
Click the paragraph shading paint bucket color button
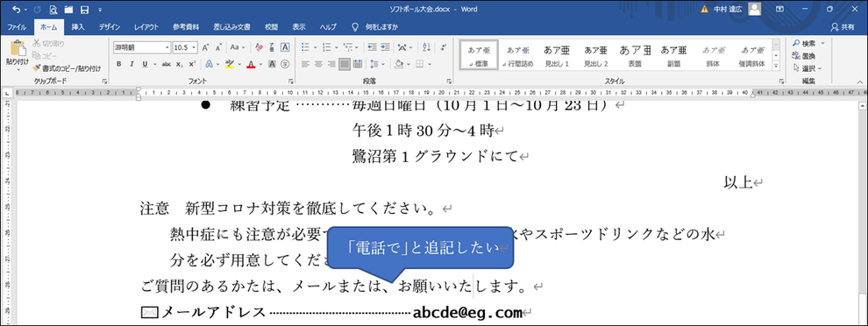click(x=398, y=64)
